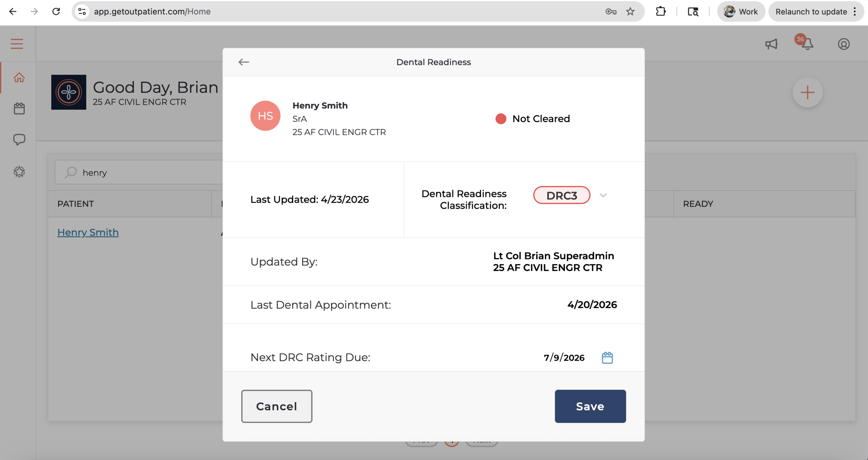
Task: Open the hamburger menu in the sidebar
Action: point(17,44)
